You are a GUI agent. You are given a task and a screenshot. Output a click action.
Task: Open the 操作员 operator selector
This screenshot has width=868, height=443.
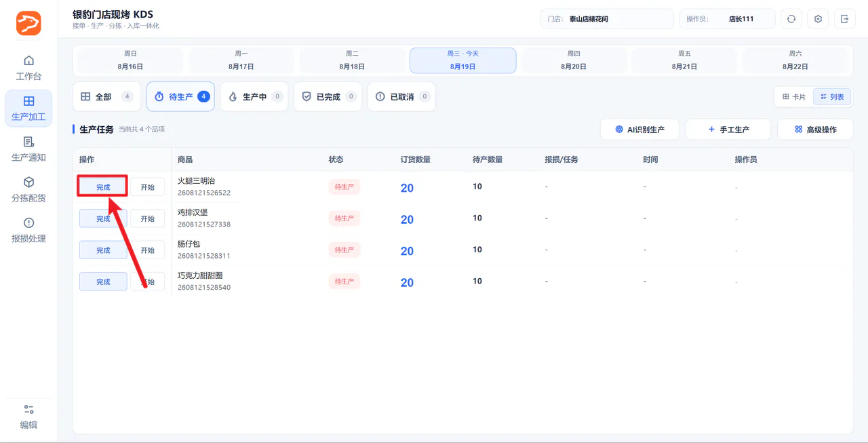pyautogui.click(x=727, y=19)
